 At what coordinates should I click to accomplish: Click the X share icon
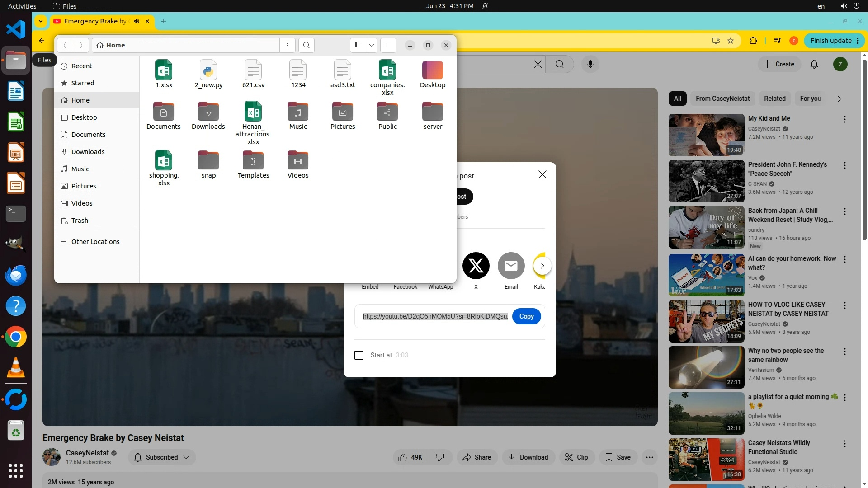tap(476, 266)
